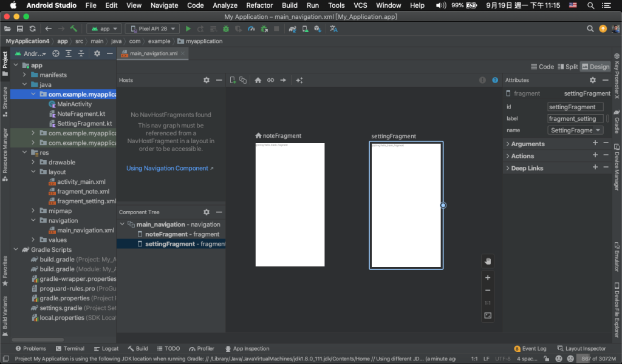Image resolution: width=622 pixels, height=364 pixels.
Task: Open the Device Manager toolbar icon
Action: (305, 29)
